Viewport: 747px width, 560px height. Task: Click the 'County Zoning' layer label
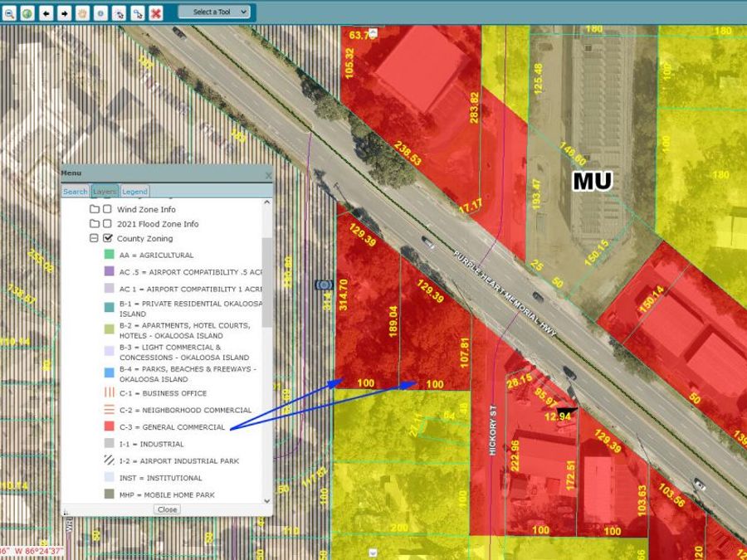[x=144, y=239]
